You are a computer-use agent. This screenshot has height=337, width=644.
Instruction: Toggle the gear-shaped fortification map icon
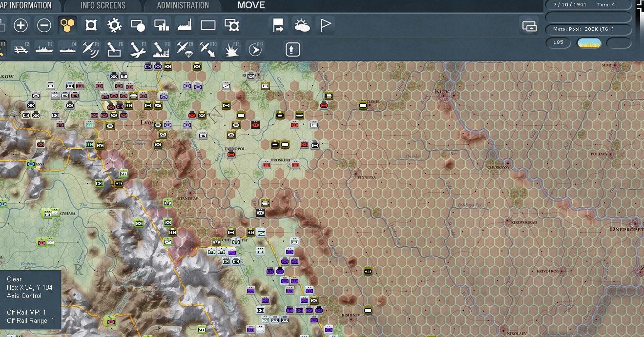click(x=114, y=25)
